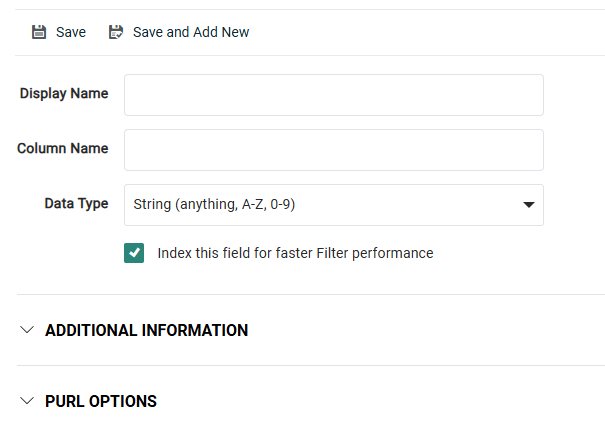Click into the Display Name text field
The image size is (605, 434).
click(x=333, y=95)
